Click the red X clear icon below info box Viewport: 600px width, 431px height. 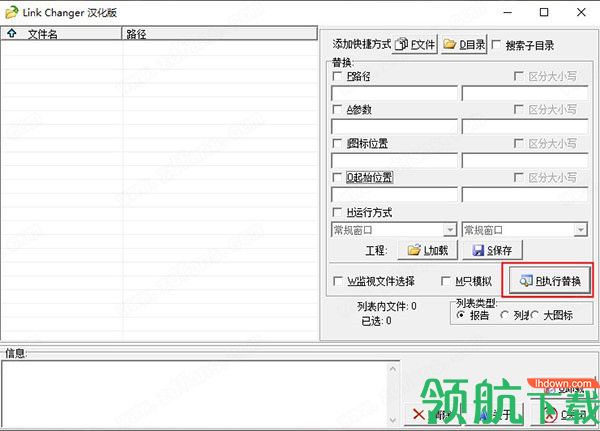tap(419, 415)
